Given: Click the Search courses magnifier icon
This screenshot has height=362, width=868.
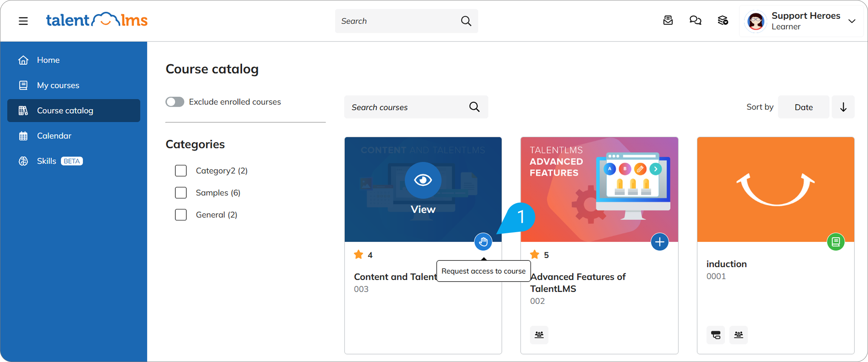Looking at the screenshot, I should tap(474, 107).
